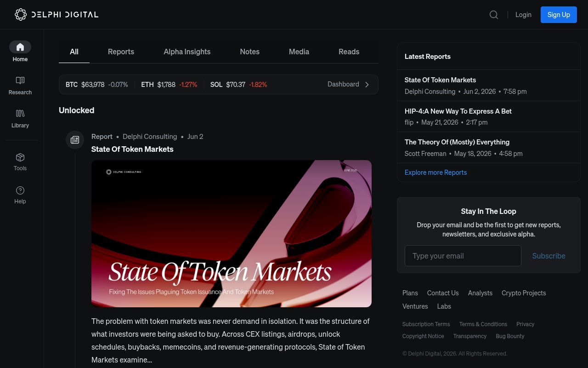Select the All tab
The image size is (588, 368).
[74, 52]
